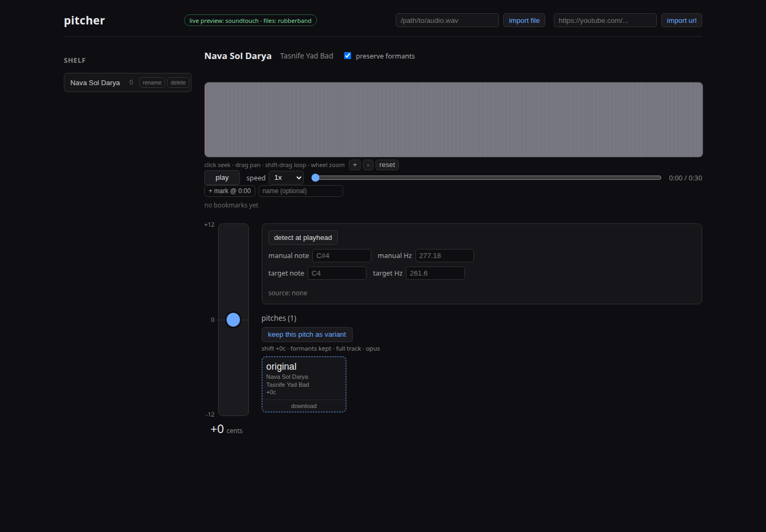Focus the audio file path field
Viewport: 766px width, 532px height.
447,21
